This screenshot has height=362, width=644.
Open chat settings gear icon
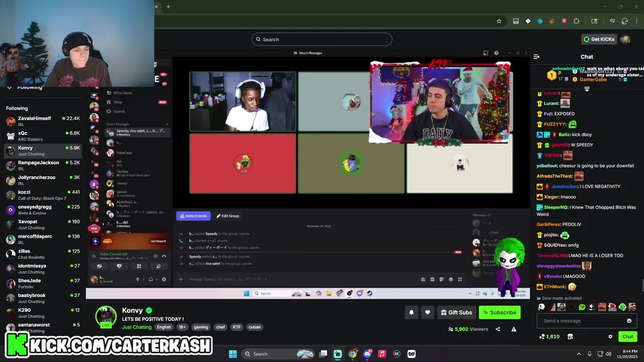pyautogui.click(x=610, y=336)
